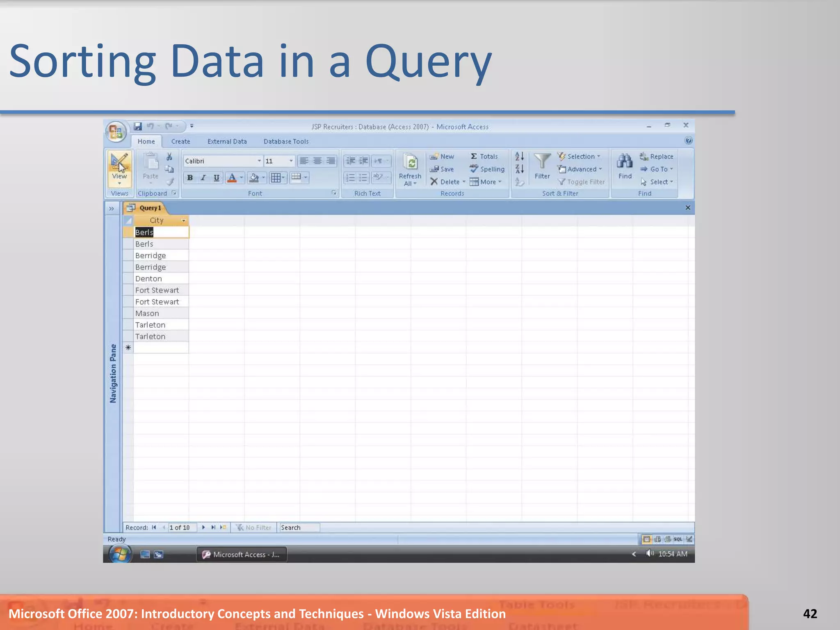Viewport: 840px width, 630px height.
Task: Click the record Search box
Action: click(299, 527)
